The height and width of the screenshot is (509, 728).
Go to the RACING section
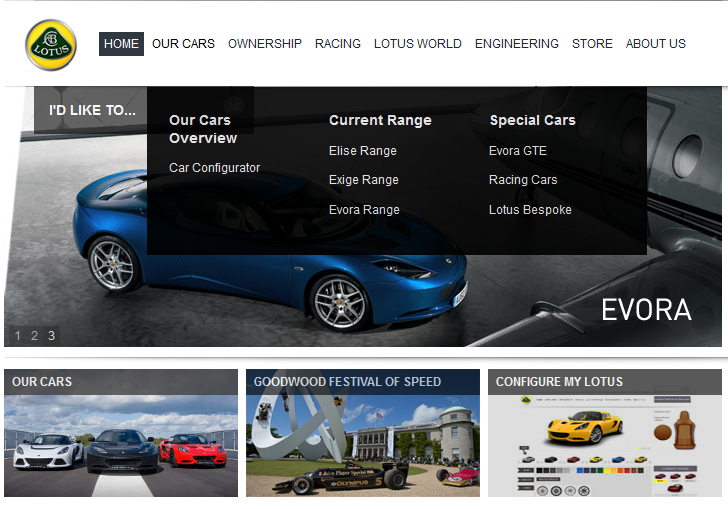338,44
